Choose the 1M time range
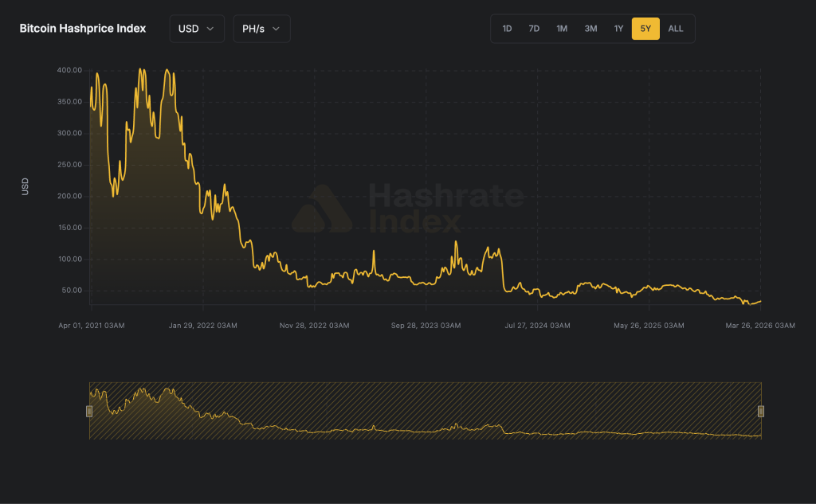The image size is (816, 504). click(x=562, y=29)
